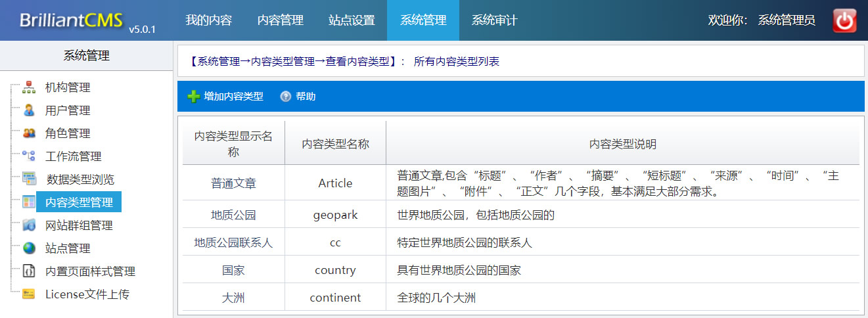Open the 地质公园 content type link
This screenshot has width=868, height=318.
pyautogui.click(x=233, y=215)
